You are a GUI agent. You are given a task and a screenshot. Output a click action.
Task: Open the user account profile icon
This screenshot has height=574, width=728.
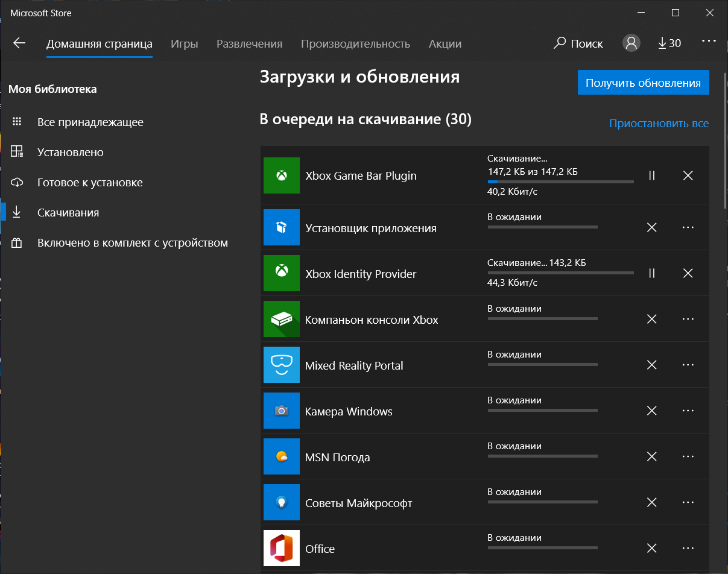631,43
